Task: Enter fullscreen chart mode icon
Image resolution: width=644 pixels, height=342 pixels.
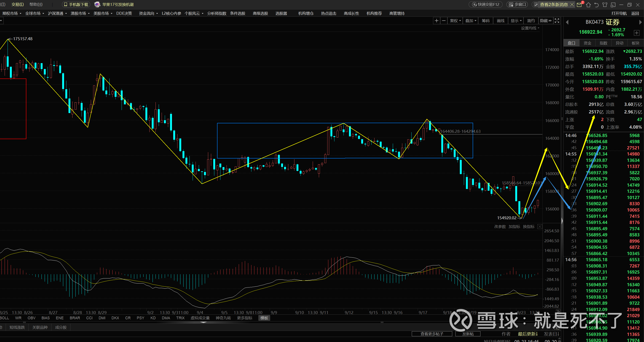Action: tap(557, 21)
